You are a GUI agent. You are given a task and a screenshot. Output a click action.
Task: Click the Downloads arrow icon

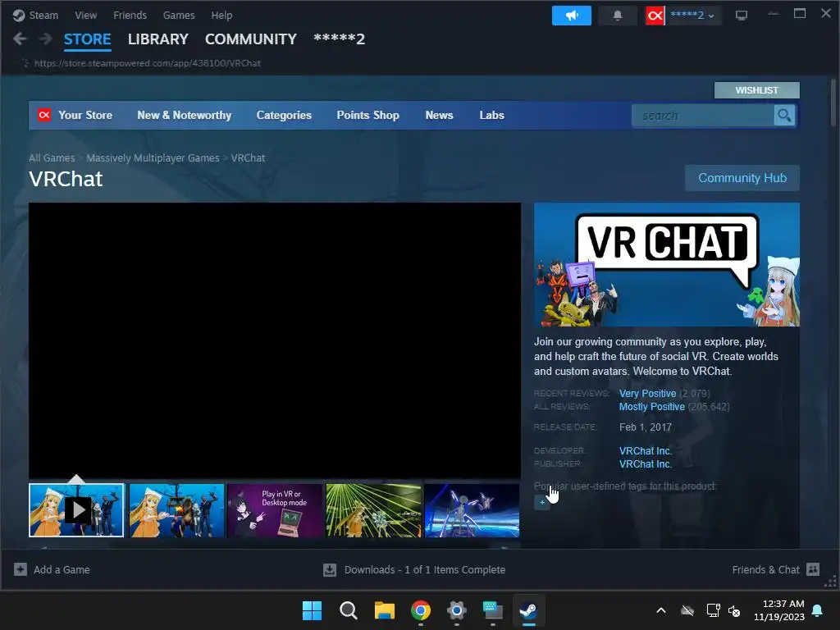coord(330,569)
